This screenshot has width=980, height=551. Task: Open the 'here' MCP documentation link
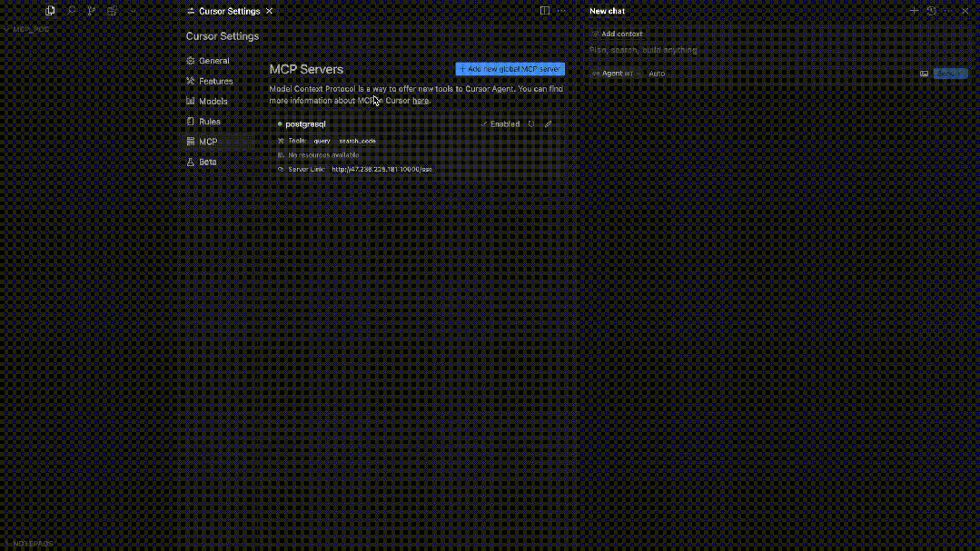[420, 101]
